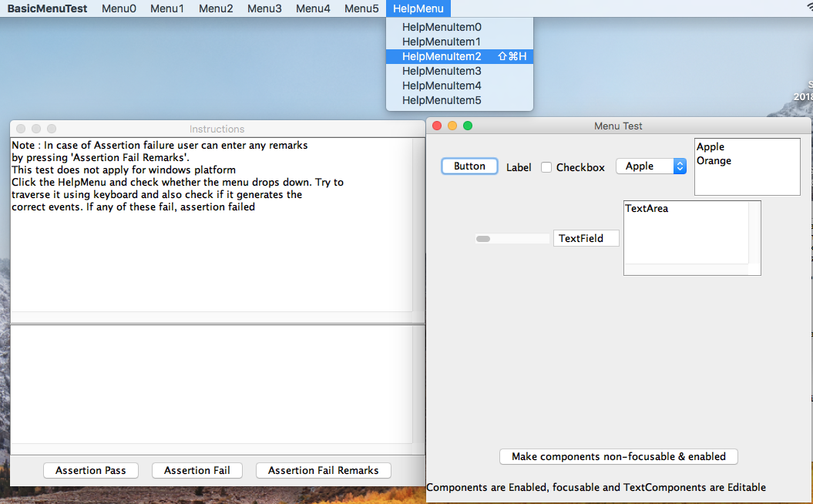Select Orange in the list box
Viewport: 813px width, 504px height.
pyautogui.click(x=714, y=161)
